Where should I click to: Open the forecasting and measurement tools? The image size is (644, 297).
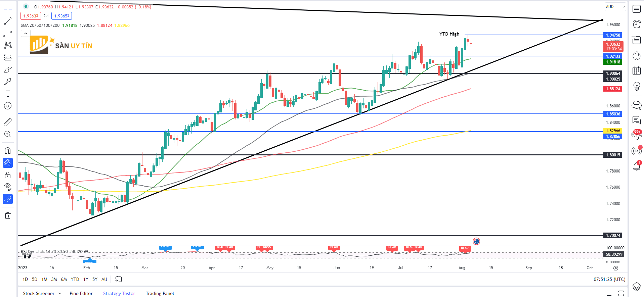[x=8, y=57]
